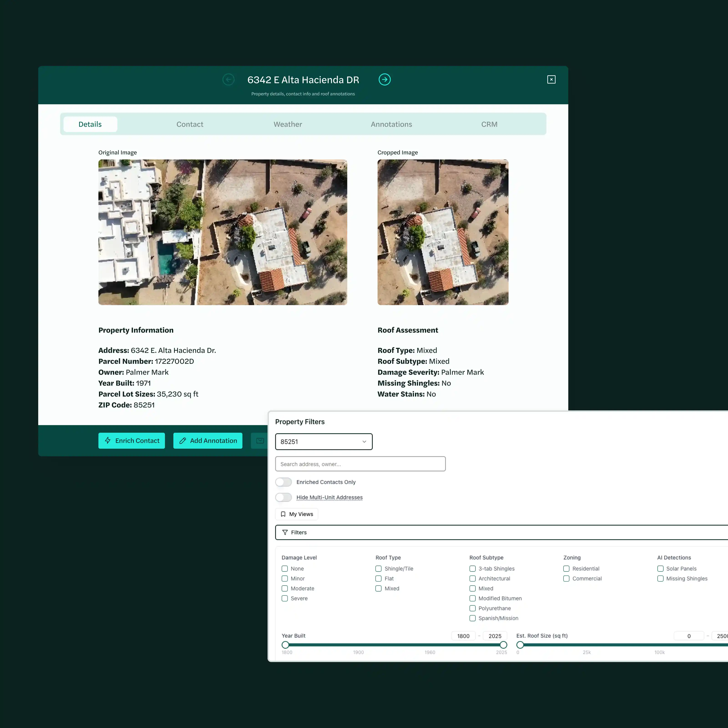Click the Hide Multi-Unit Addresses label
Image resolution: width=728 pixels, height=728 pixels.
pyautogui.click(x=329, y=497)
